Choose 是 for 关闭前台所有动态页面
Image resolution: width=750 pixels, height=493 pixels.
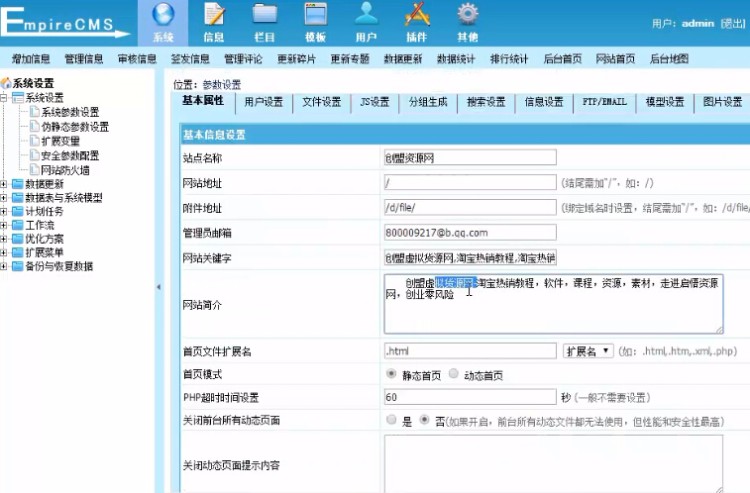[391, 419]
